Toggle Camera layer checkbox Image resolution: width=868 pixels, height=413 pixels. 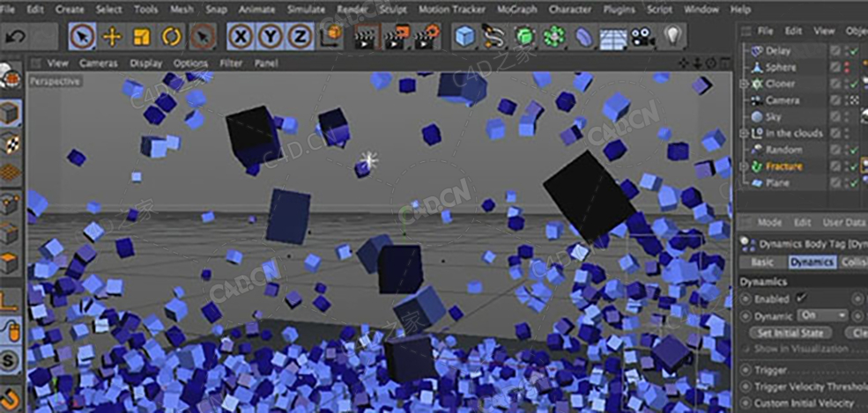click(x=835, y=100)
